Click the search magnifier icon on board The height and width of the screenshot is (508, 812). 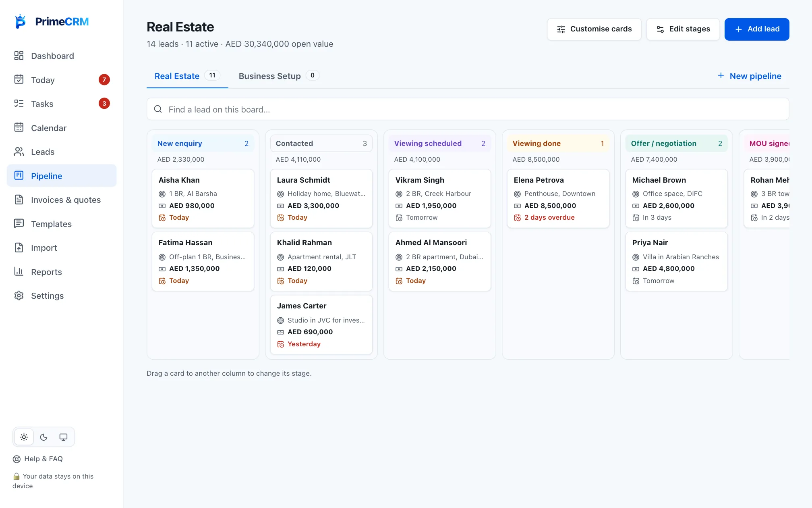pos(158,109)
